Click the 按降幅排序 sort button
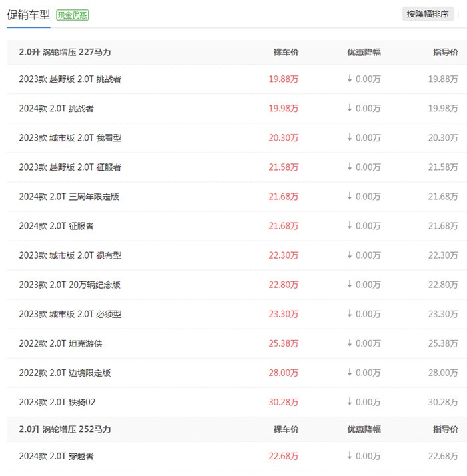 tap(428, 14)
